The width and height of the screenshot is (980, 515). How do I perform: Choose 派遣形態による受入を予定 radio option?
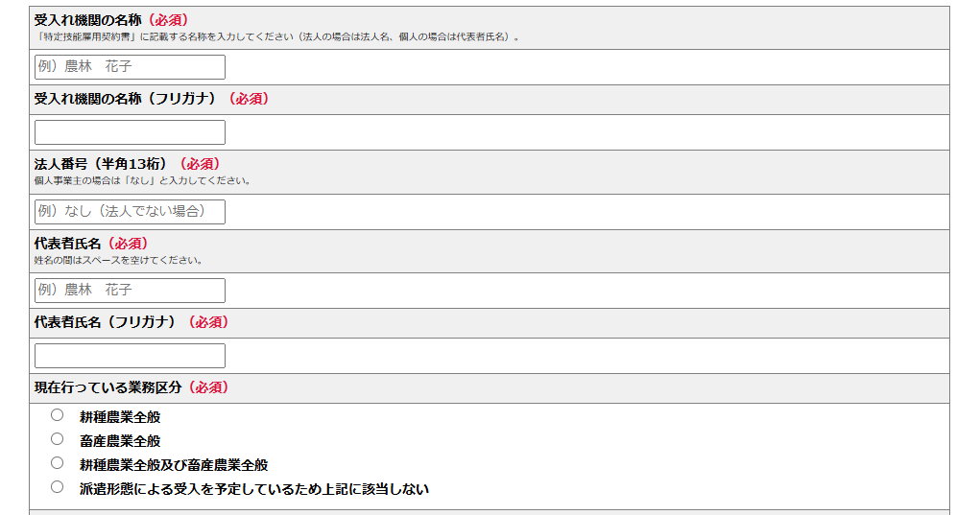(x=57, y=487)
